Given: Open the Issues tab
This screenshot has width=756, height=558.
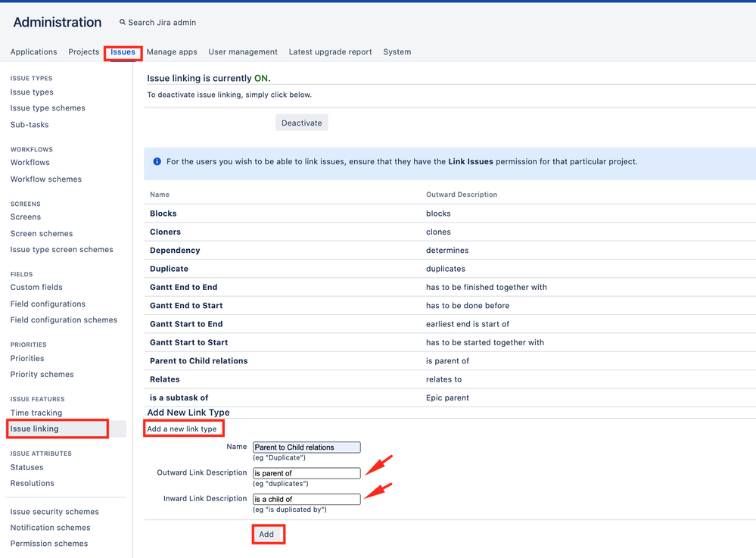Looking at the screenshot, I should pyautogui.click(x=123, y=52).
